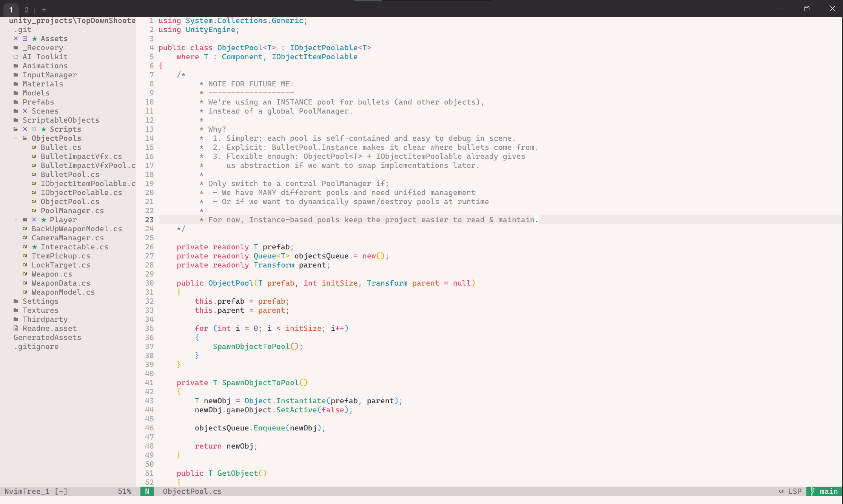This screenshot has height=504, width=843.
Task: Select the .gitignore entry
Action: click(x=36, y=347)
